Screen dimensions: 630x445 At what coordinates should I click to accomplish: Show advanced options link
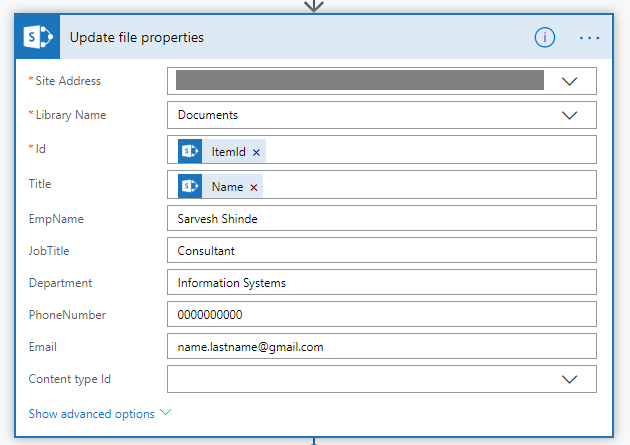[x=91, y=413]
